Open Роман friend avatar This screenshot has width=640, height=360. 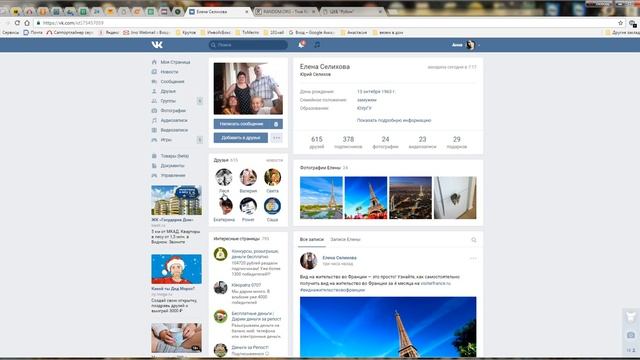click(248, 206)
